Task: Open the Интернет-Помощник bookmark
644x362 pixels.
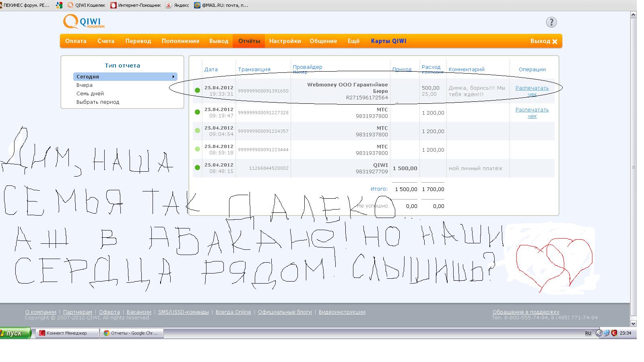Action: point(136,5)
